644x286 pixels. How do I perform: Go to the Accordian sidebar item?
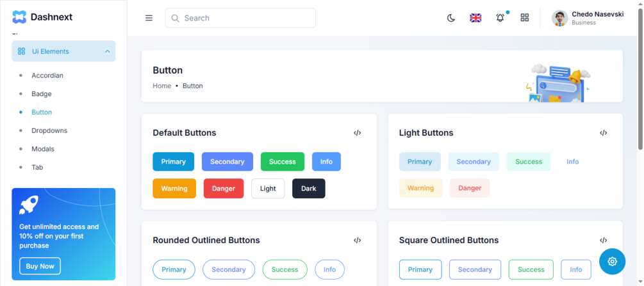pos(47,75)
